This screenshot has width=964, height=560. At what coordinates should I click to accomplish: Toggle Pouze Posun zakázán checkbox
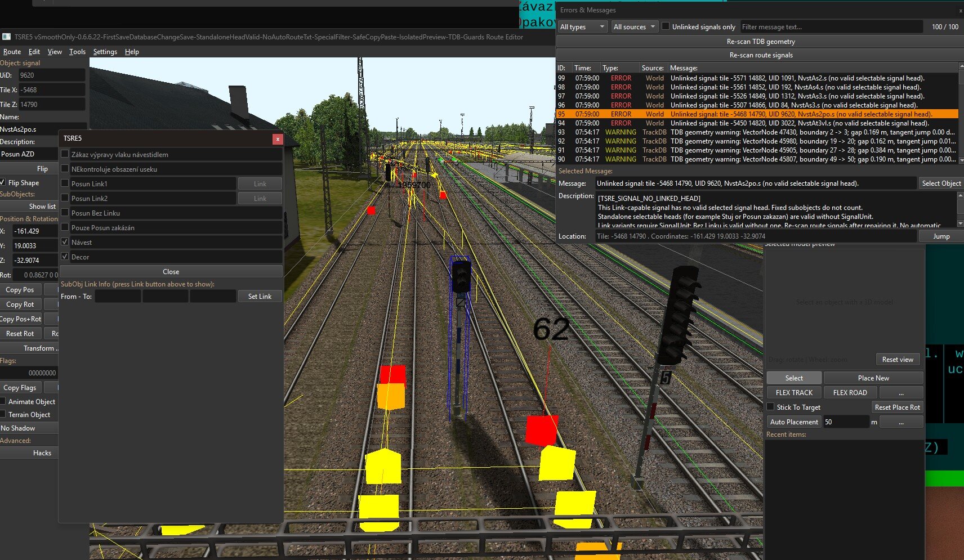click(65, 227)
